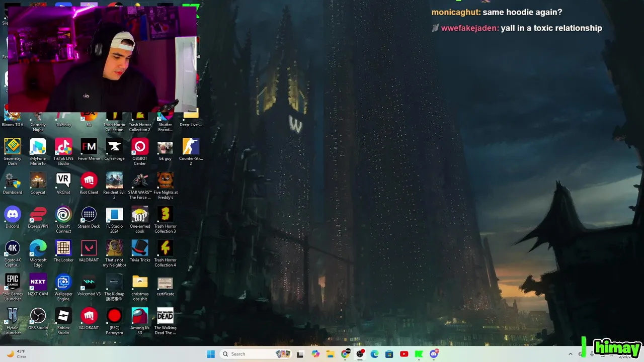Viewport: 644px width, 362px height.
Task: Open Task View from taskbar
Action: (x=300, y=354)
